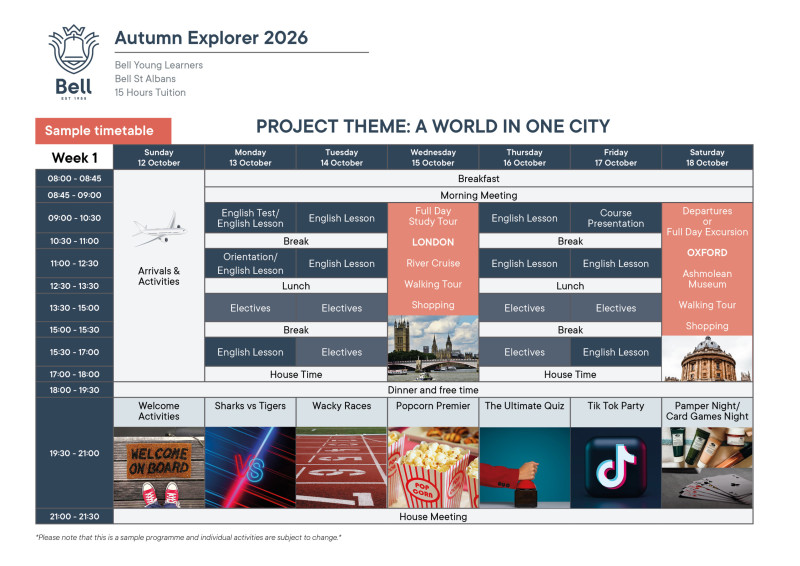The width and height of the screenshot is (800, 566).
Task: Click the 19:30 - 21:00 time slot
Action: 74,453
